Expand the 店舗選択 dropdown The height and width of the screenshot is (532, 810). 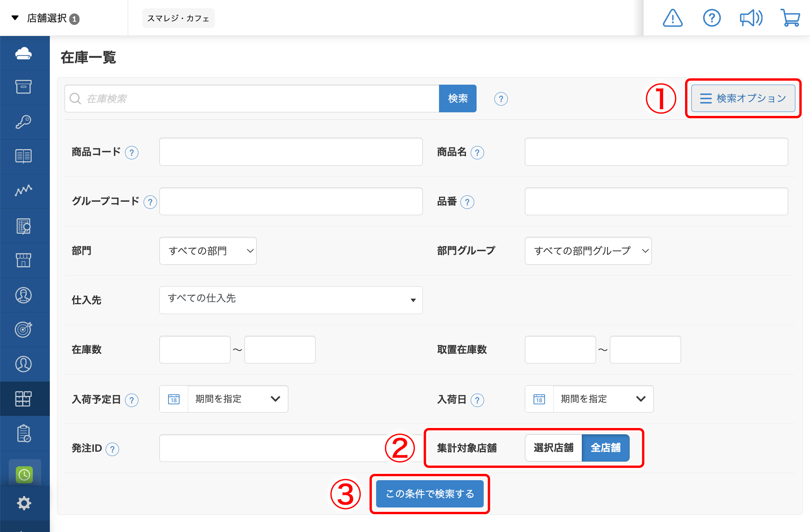pyautogui.click(x=45, y=18)
